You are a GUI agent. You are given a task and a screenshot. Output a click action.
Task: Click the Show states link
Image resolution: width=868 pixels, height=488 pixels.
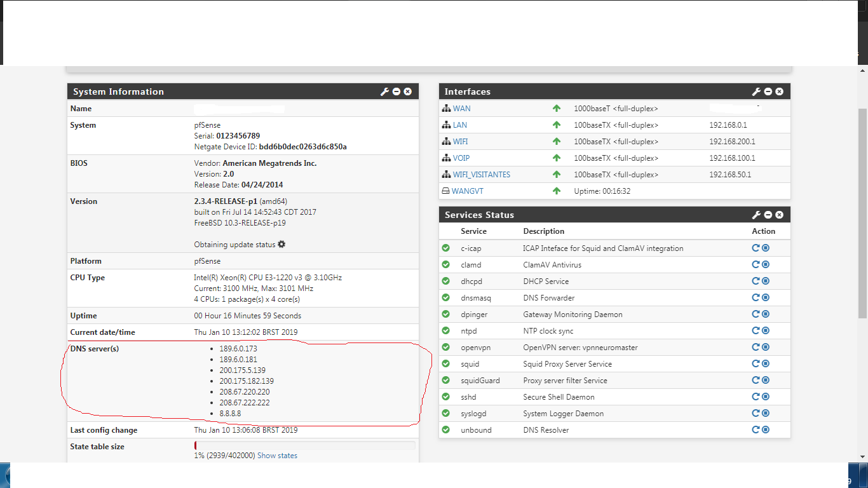[x=277, y=456]
